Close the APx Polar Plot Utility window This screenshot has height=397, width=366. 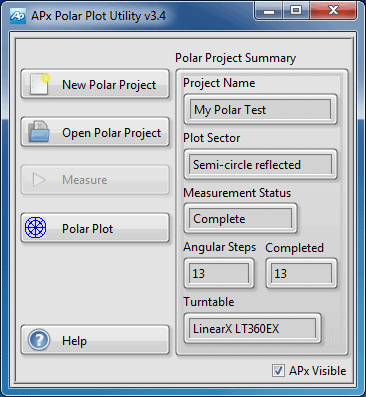(x=333, y=11)
